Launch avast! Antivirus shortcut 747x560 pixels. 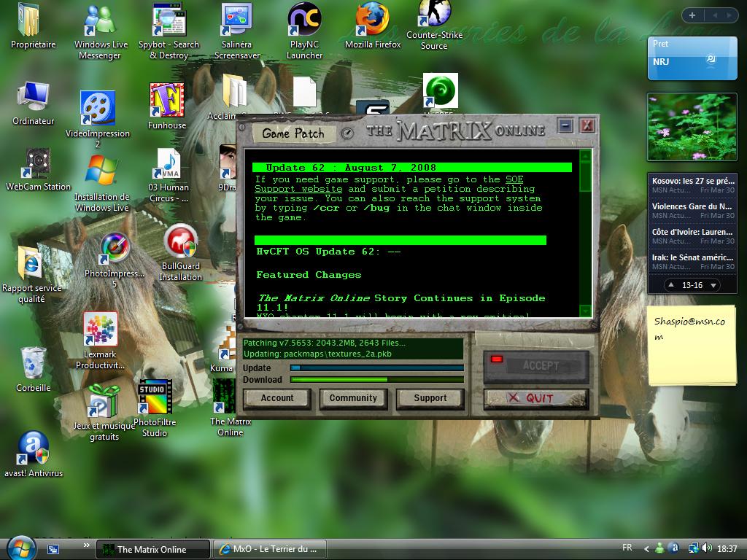(34, 454)
